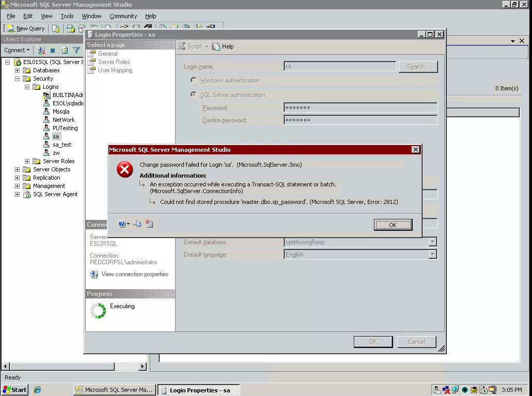Viewport: 532px width, 396px height.
Task: Open the Script dropdown arrow
Action: (207, 46)
